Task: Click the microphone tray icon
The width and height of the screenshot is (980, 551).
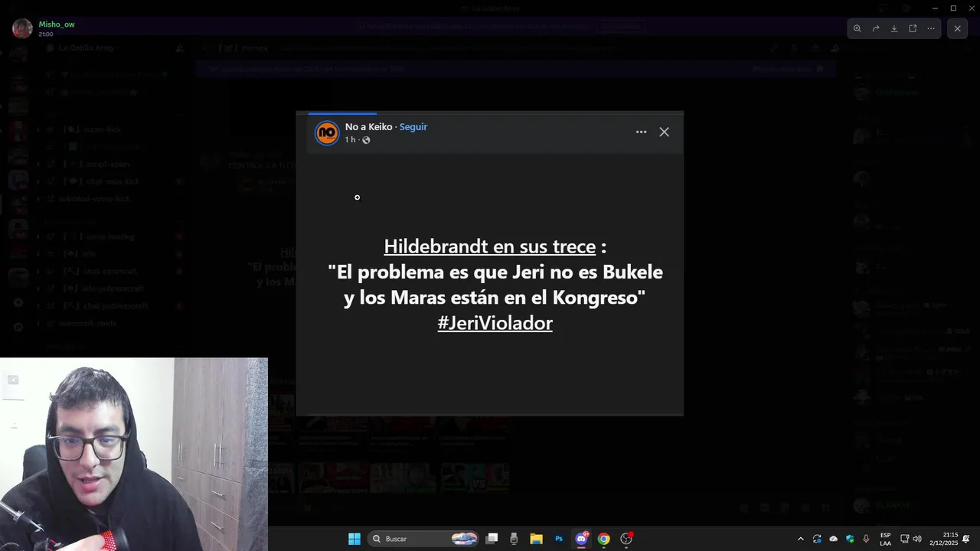Action: (866, 539)
